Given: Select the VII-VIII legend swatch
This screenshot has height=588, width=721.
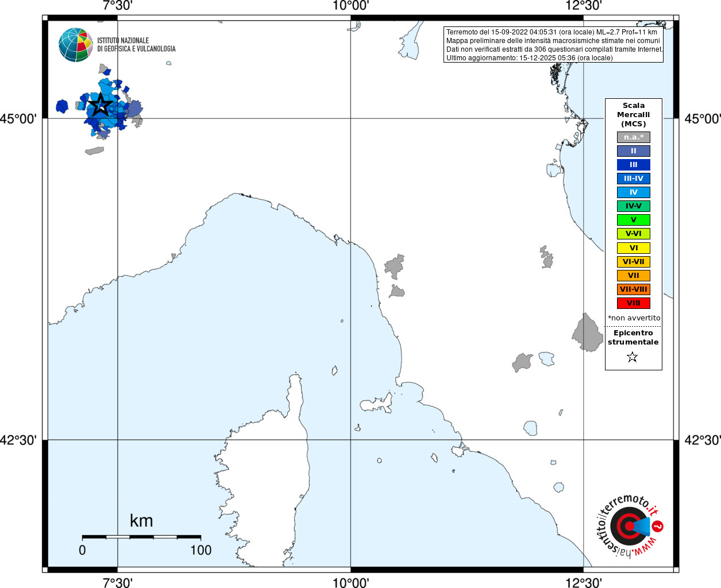Looking at the screenshot, I should tap(634, 289).
